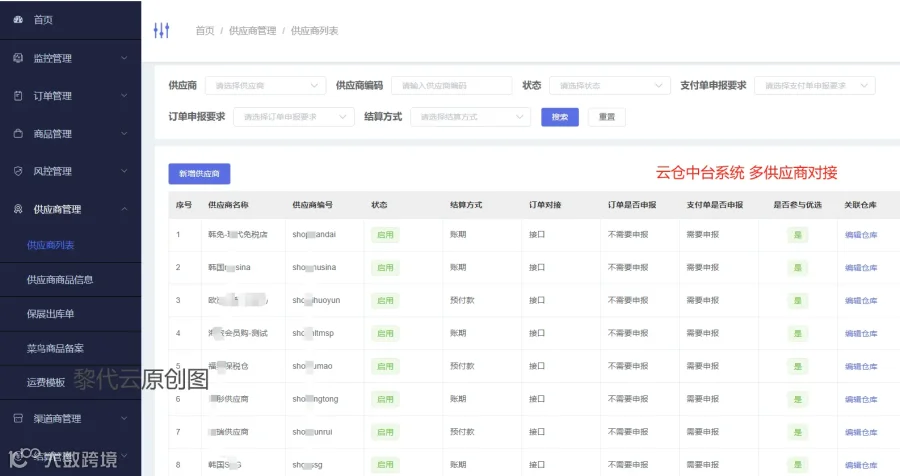The width and height of the screenshot is (900, 476).
Task: Click the 商品管理 bag icon
Action: (x=18, y=134)
